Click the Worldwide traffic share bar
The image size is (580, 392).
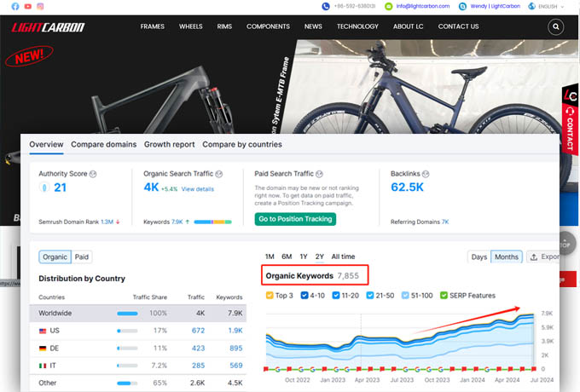(127, 314)
